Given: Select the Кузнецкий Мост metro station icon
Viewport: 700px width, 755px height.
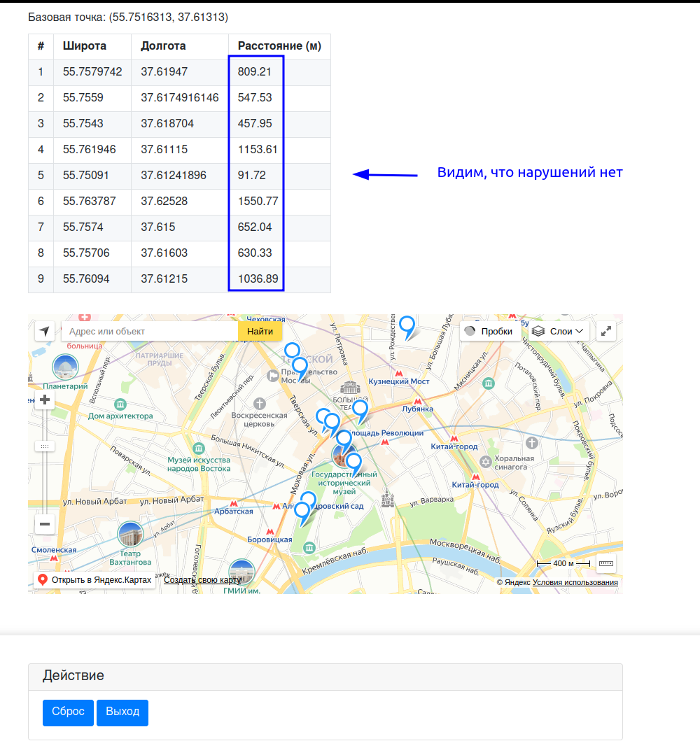Looking at the screenshot, I should [x=399, y=374].
